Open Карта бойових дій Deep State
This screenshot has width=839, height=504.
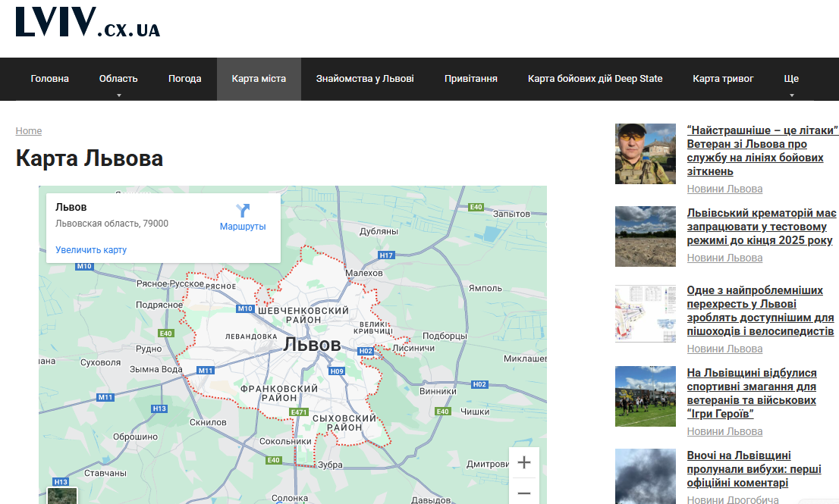595,79
